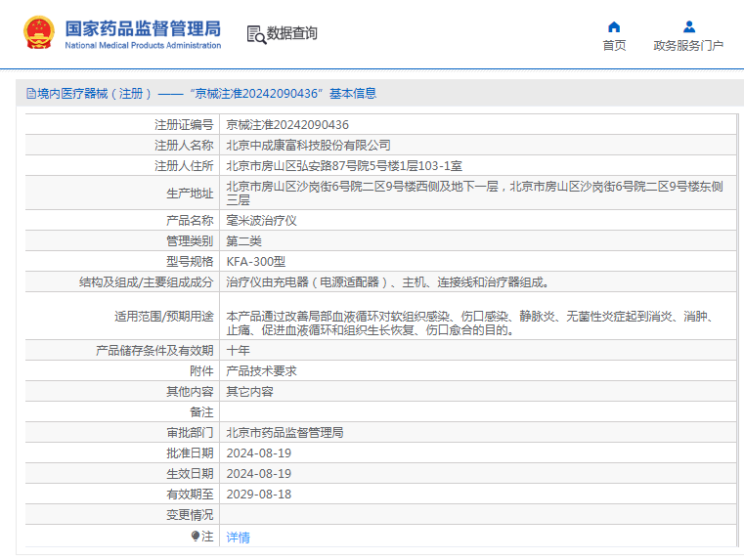
Task: Click attachment 产品技术要求
Action: 261,370
